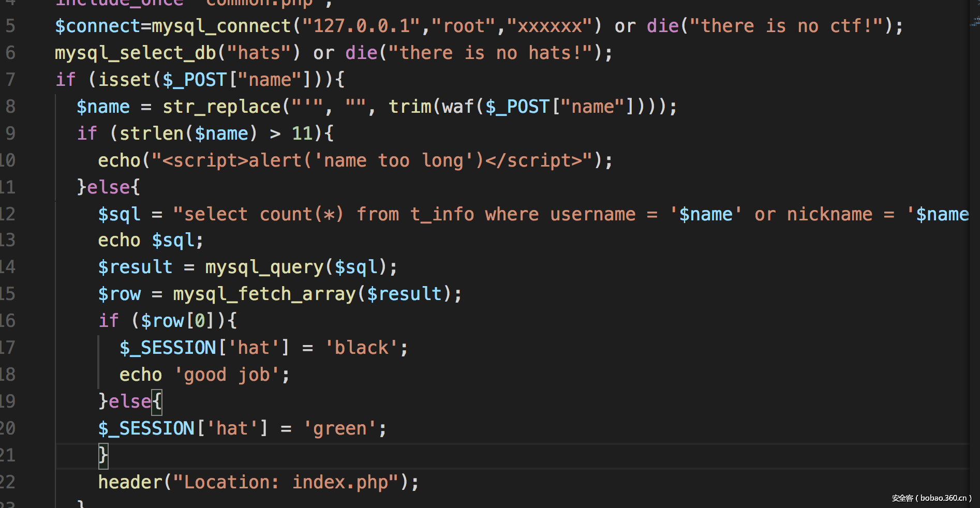This screenshot has width=980, height=508.
Task: Click the 'black' string value
Action: tap(361, 348)
